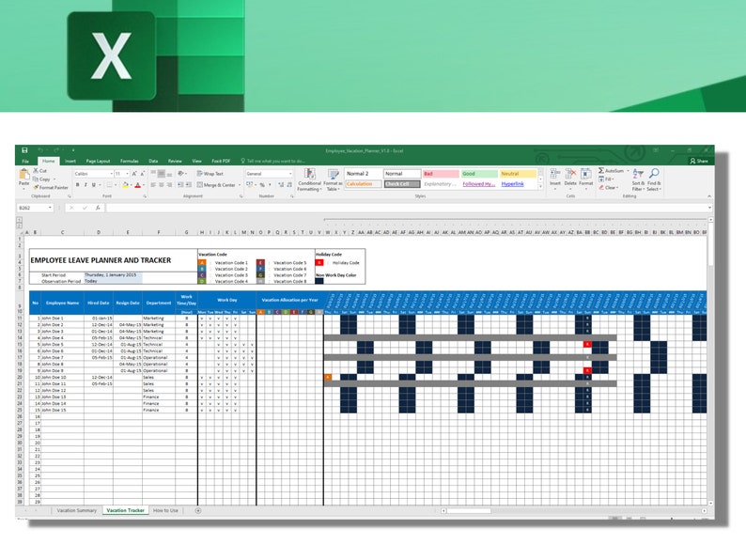The image size is (746, 560).
Task: Open Find & Select magnifier menu
Action: [x=654, y=179]
